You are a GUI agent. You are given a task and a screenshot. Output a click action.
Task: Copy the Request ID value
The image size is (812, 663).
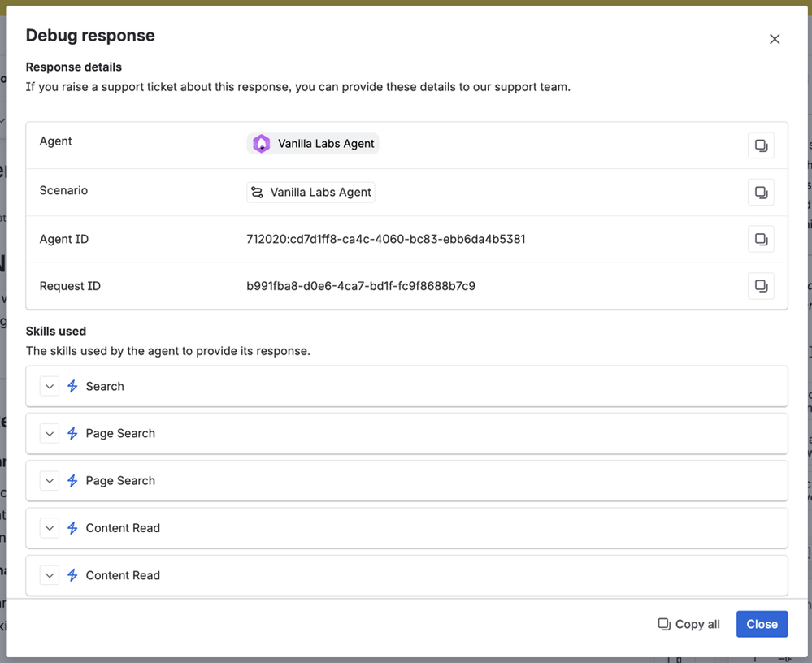click(x=761, y=286)
